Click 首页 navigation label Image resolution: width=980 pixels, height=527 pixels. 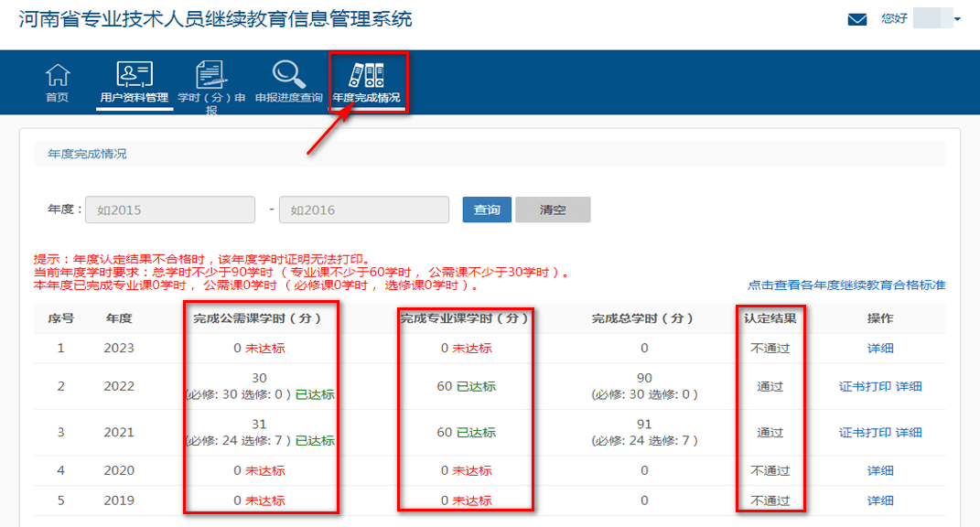(x=58, y=98)
